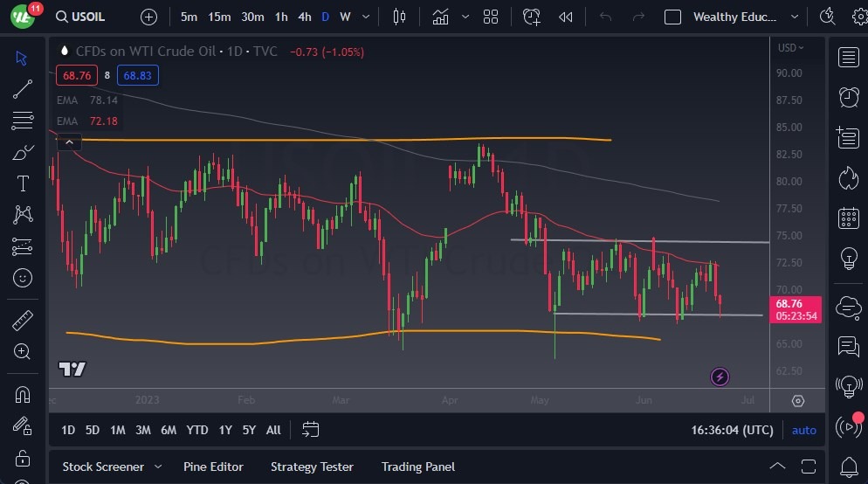The height and width of the screenshot is (484, 868).
Task: Select the trend line drawing tool
Action: point(23,88)
